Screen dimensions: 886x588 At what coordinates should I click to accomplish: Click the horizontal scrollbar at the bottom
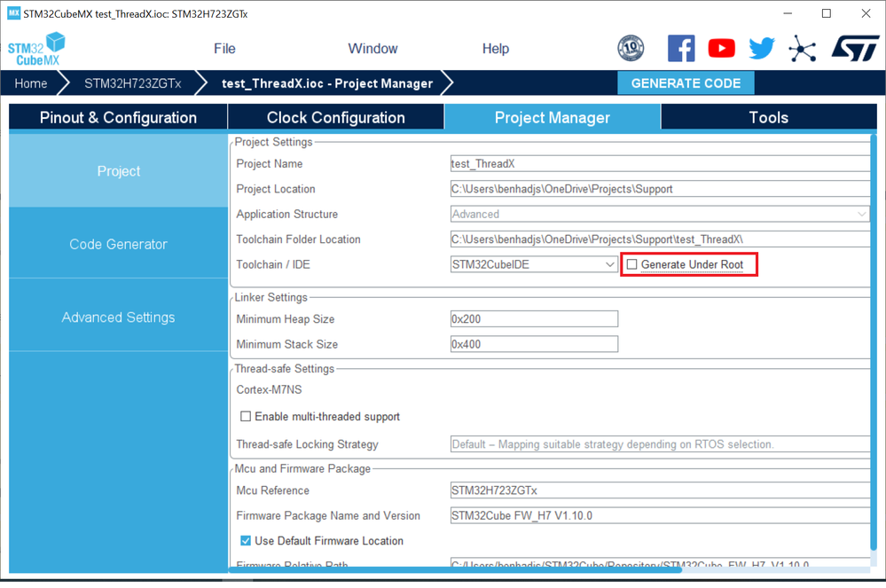pyautogui.click(x=455, y=570)
